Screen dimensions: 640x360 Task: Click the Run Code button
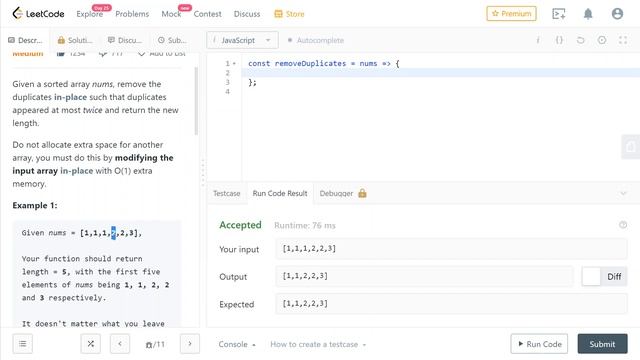point(539,344)
